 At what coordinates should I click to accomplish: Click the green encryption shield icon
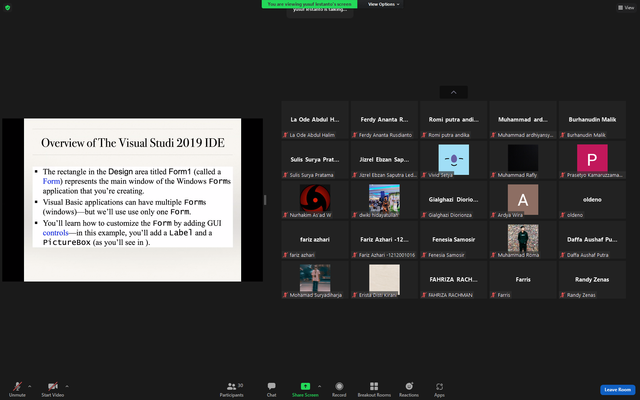8,7
